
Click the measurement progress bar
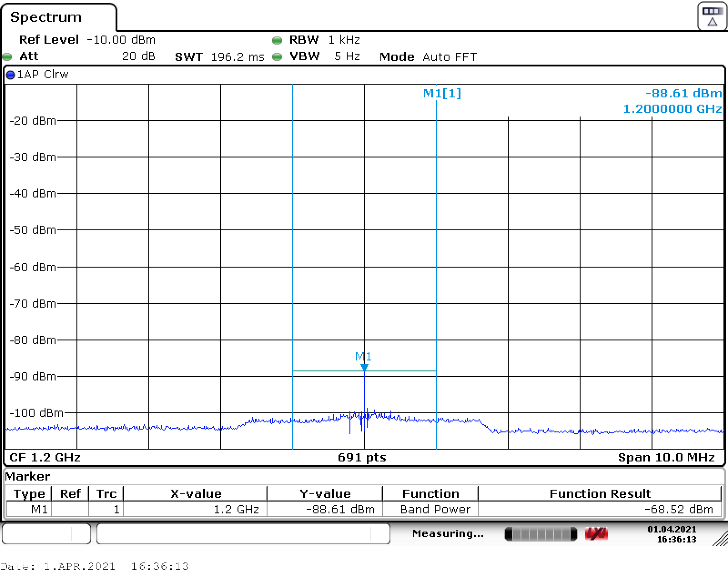tap(541, 534)
